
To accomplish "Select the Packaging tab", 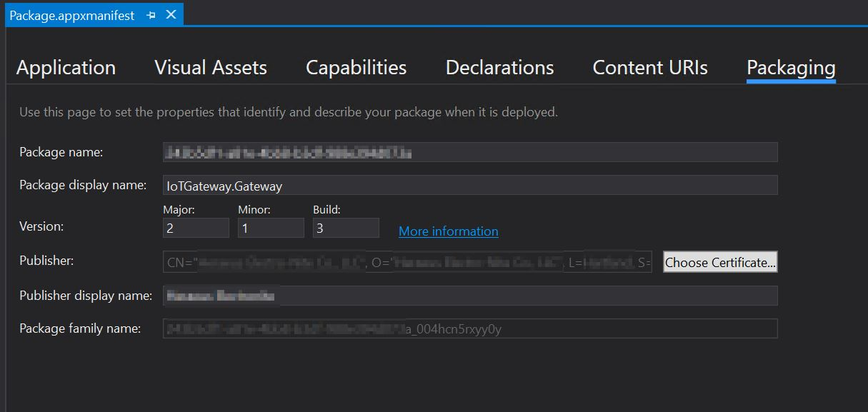I will click(x=791, y=68).
